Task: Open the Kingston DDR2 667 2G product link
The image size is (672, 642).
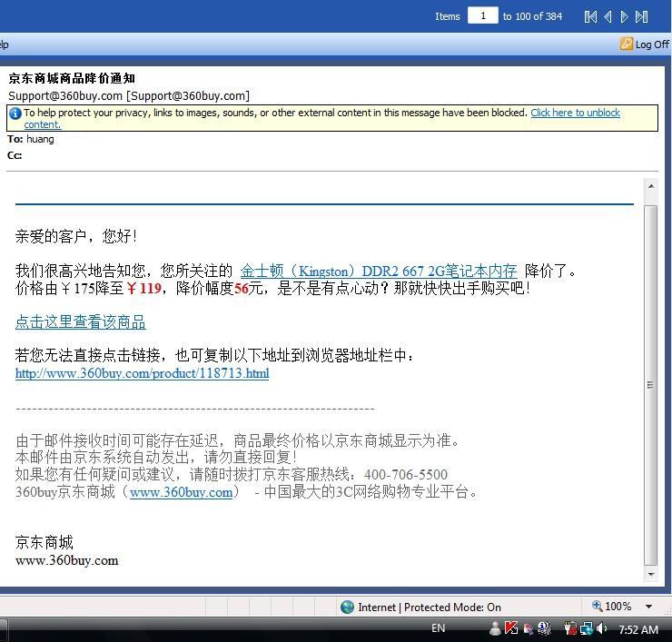Action: pos(379,272)
